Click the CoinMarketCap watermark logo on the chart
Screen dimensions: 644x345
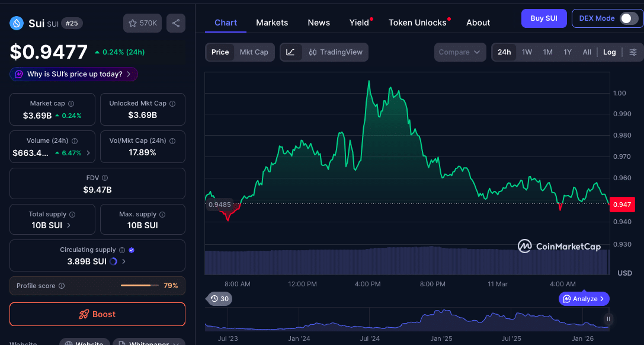click(x=525, y=246)
